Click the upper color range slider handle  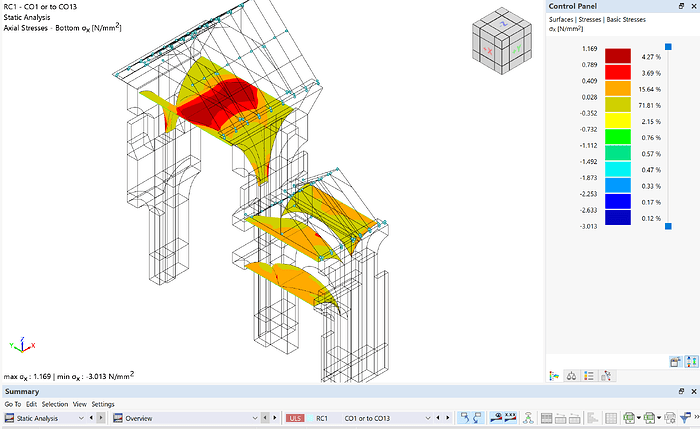pyautogui.click(x=668, y=47)
